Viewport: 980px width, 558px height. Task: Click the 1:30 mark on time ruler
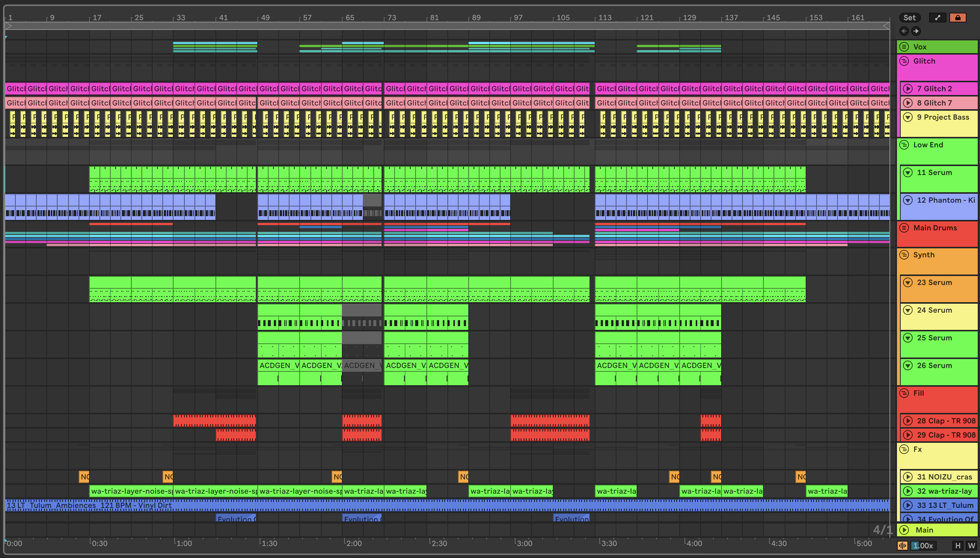(x=269, y=543)
